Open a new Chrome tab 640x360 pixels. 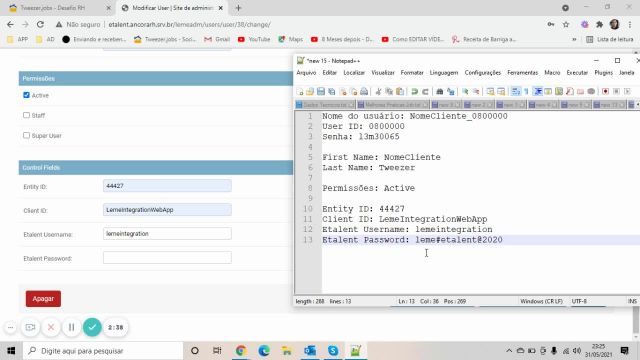(x=238, y=8)
